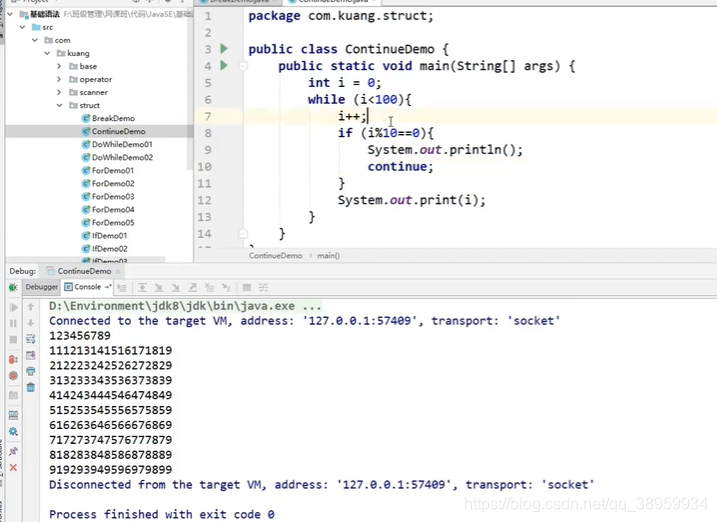Click the thread dump camera icon
Image resolution: width=717 pixels, height=522 pixels.
tap(13, 395)
